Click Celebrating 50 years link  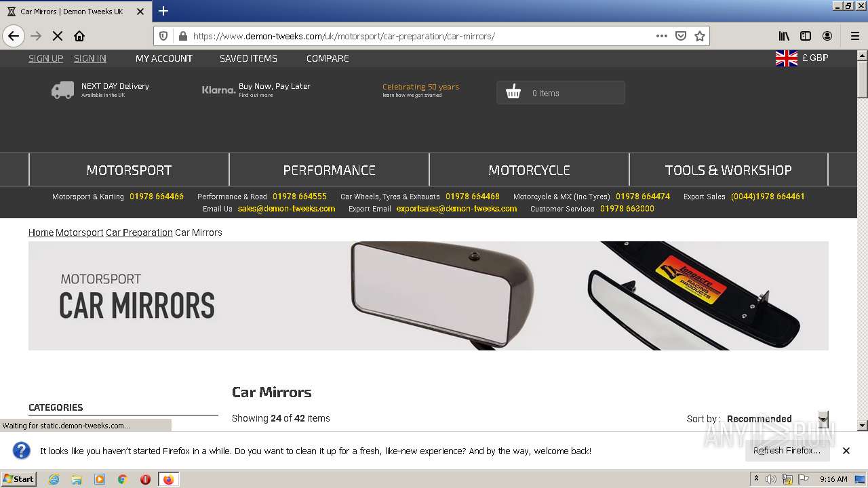[420, 87]
